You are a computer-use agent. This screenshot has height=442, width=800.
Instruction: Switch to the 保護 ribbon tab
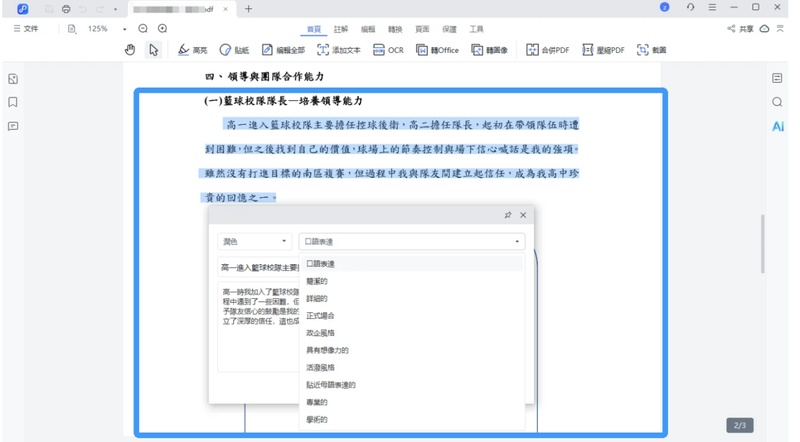coord(449,29)
